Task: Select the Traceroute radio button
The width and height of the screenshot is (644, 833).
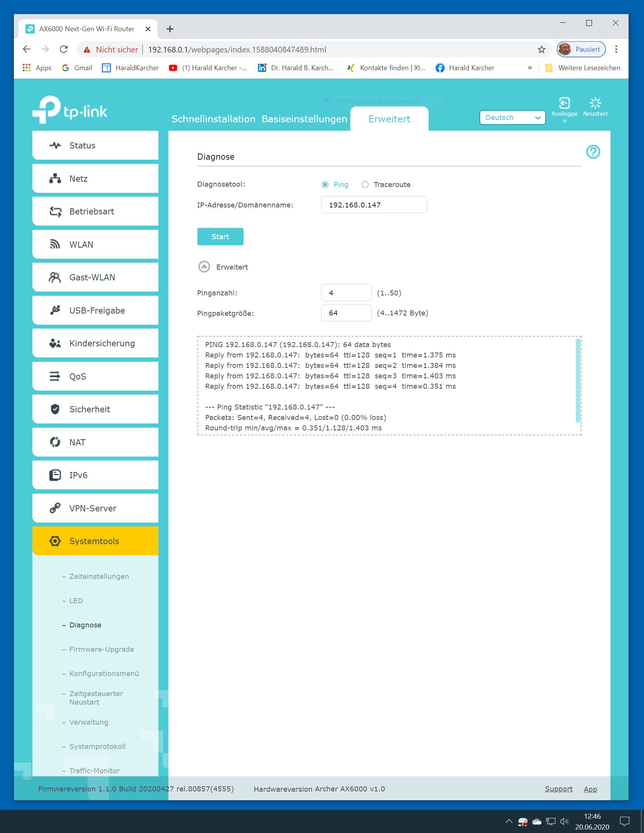Action: click(365, 185)
